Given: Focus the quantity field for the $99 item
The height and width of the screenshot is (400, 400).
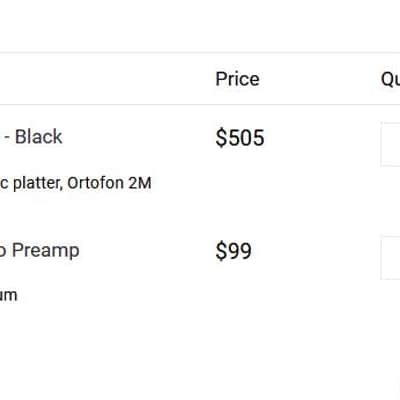Looking at the screenshot, I should (x=390, y=258).
